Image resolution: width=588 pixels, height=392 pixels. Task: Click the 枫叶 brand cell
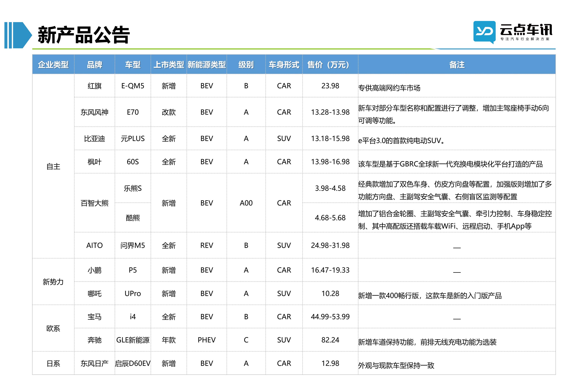coord(95,162)
